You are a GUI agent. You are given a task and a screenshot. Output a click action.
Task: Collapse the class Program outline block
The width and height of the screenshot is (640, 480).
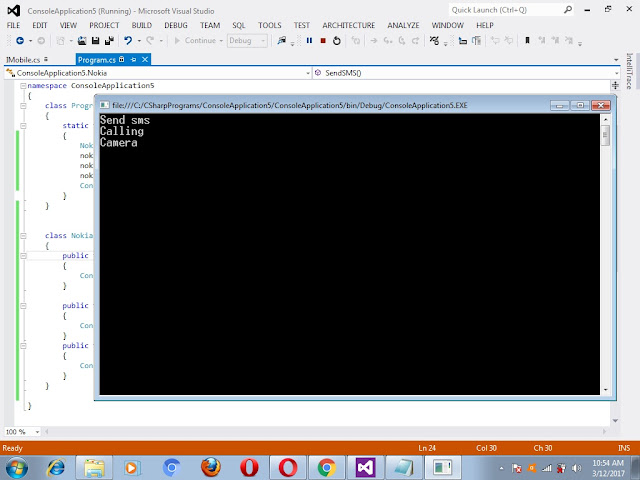coord(23,106)
